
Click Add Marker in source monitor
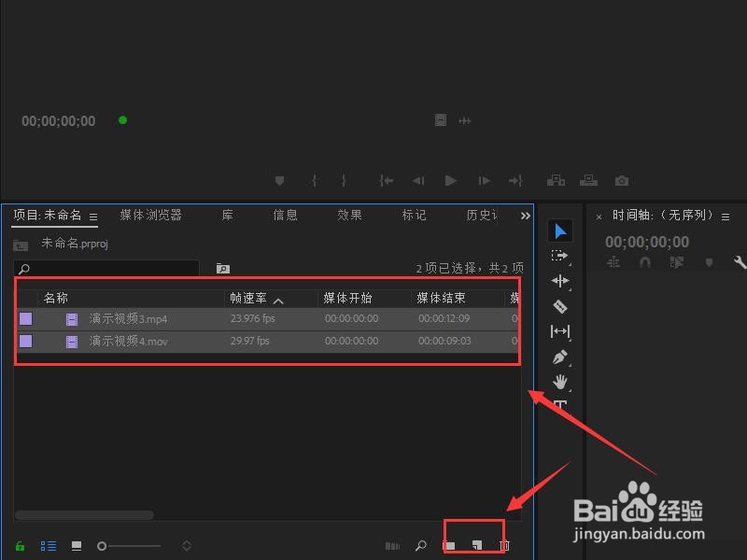279,181
